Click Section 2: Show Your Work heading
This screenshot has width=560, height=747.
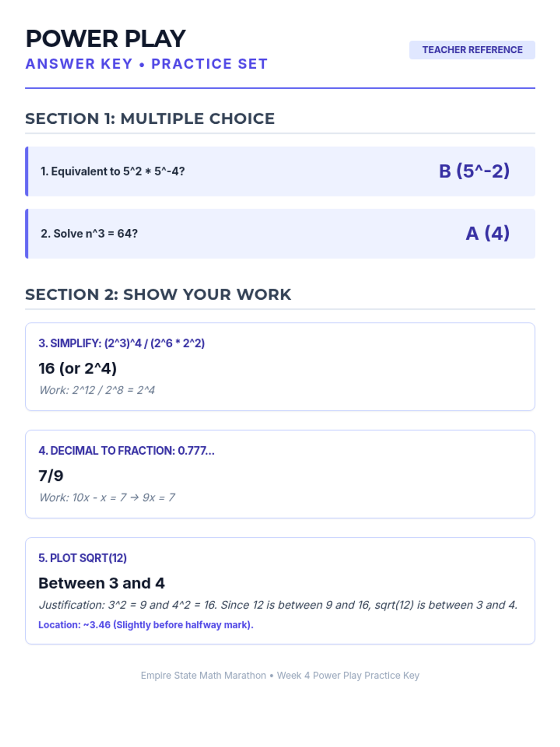tap(158, 295)
